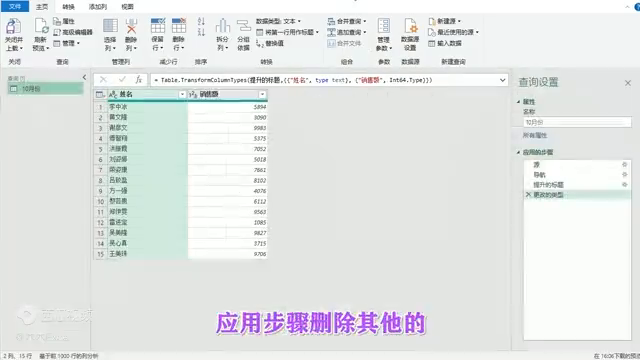Viewport: 640px width, 360px height.
Task: Cancel formula edit with the X icon
Action: [x=103, y=80]
